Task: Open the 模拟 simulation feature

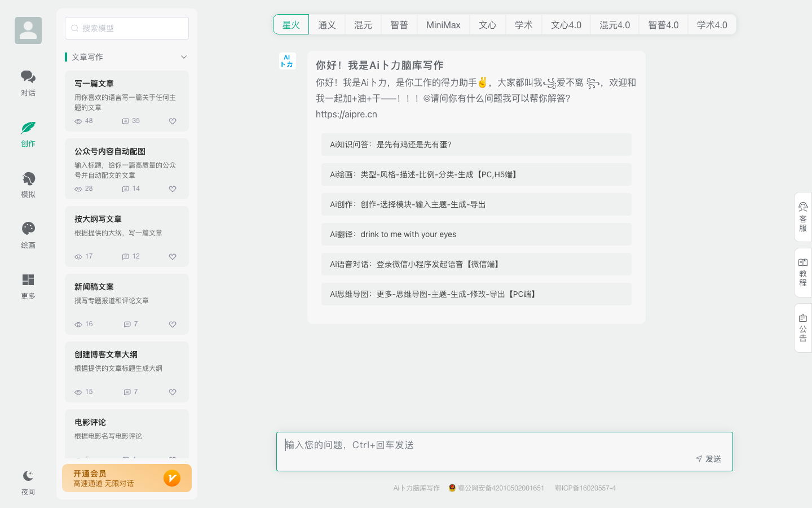Action: coord(28,183)
